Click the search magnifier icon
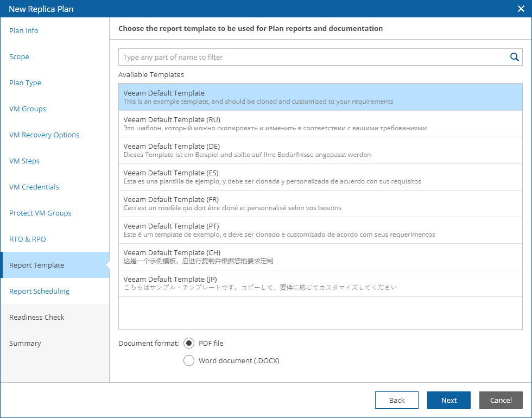Image resolution: width=532 pixels, height=418 pixels. click(x=515, y=57)
